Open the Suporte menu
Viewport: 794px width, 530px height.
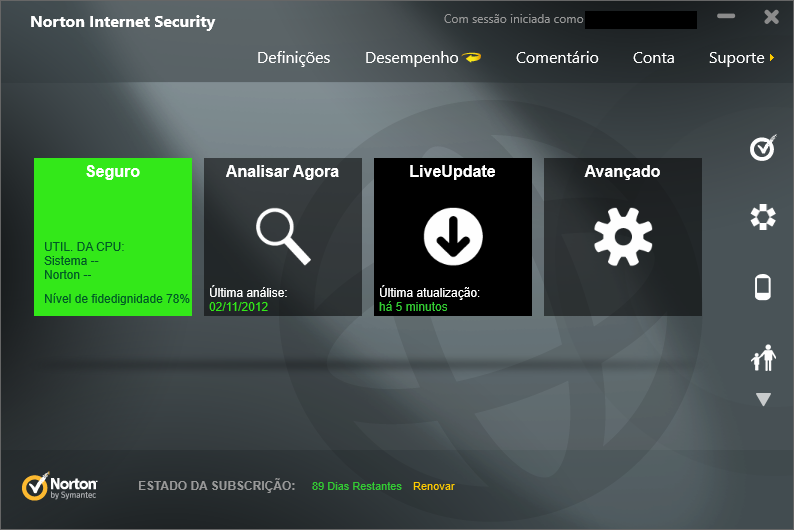pyautogui.click(x=736, y=58)
